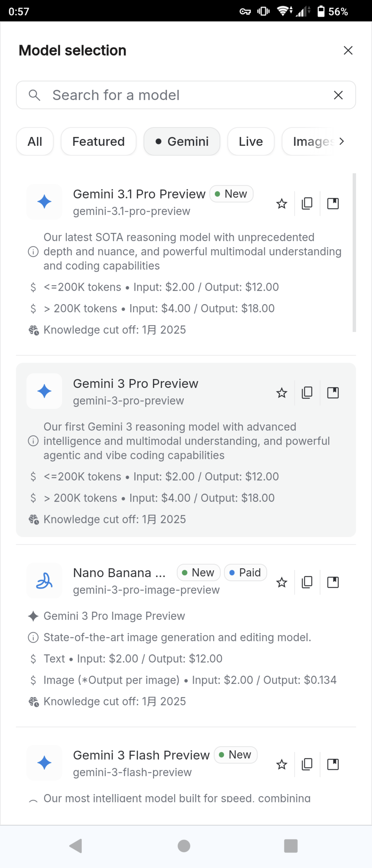This screenshot has height=868, width=372.
Task: Open Gemini 3 Pro Preview details icon
Action: [333, 393]
